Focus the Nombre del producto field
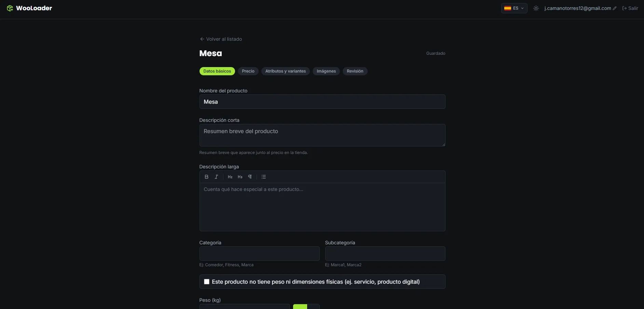This screenshot has width=644, height=309. pos(322,102)
